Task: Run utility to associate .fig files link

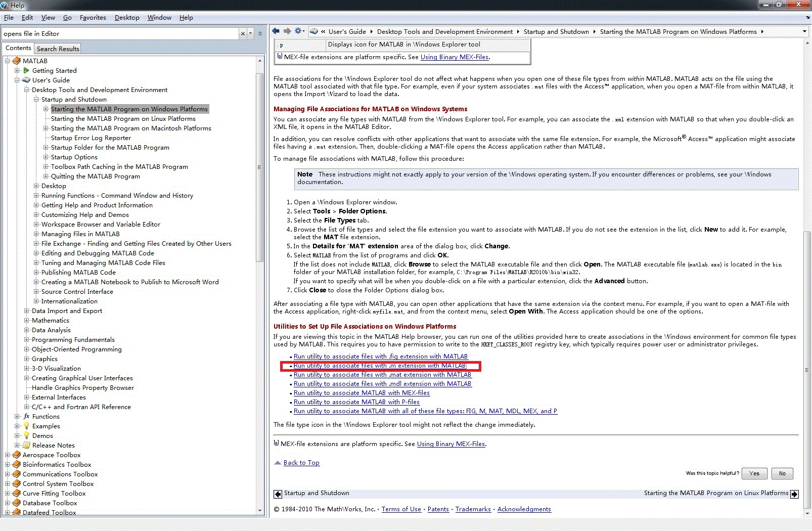Action: [x=381, y=356]
